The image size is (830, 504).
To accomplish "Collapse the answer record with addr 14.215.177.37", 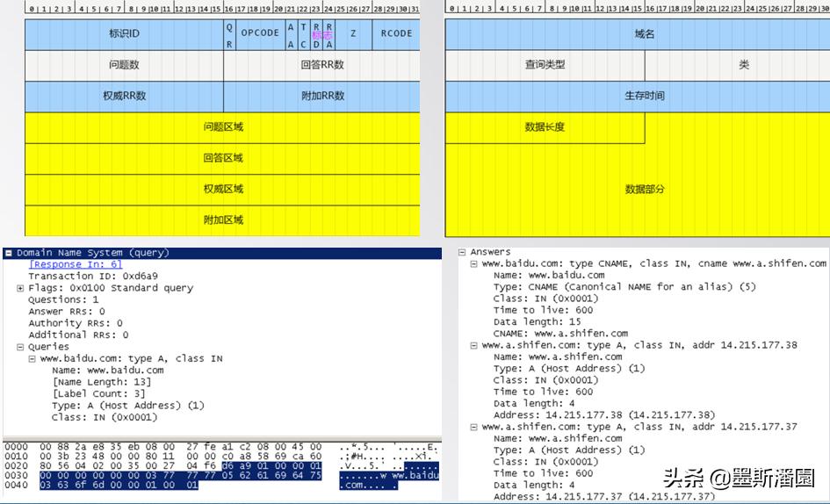I will pyautogui.click(x=473, y=428).
